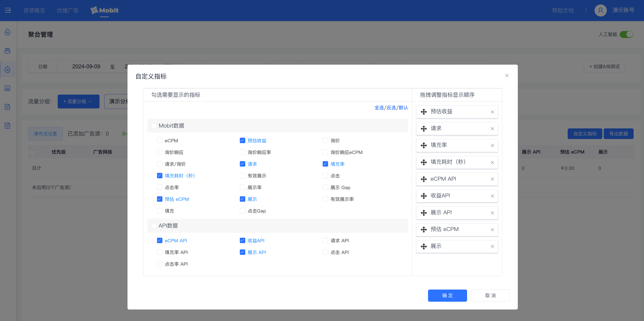Remove 预估 eCPM from order list
Image resolution: width=644 pixels, height=321 pixels.
[x=492, y=229]
